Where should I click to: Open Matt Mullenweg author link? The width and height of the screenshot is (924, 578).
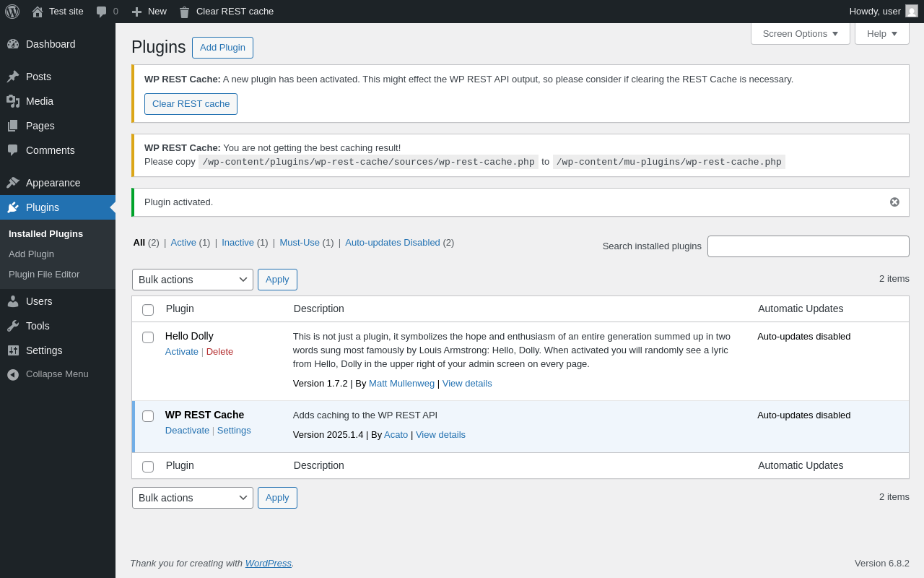pos(401,384)
